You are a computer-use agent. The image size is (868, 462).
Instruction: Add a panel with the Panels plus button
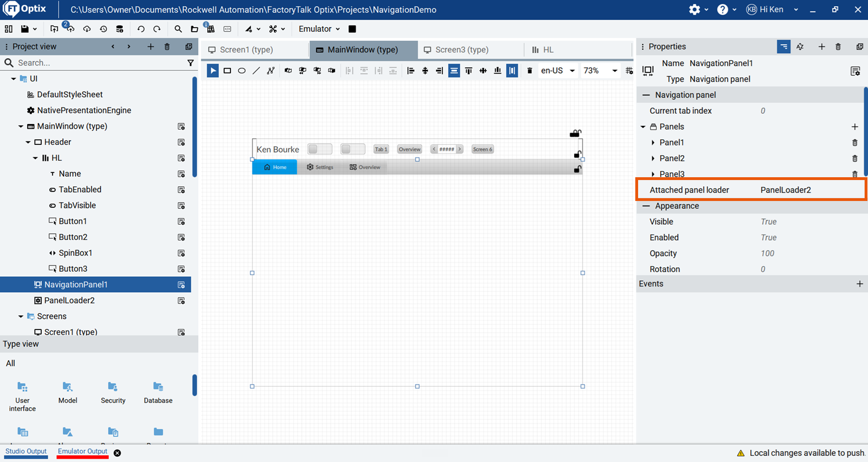coord(855,127)
